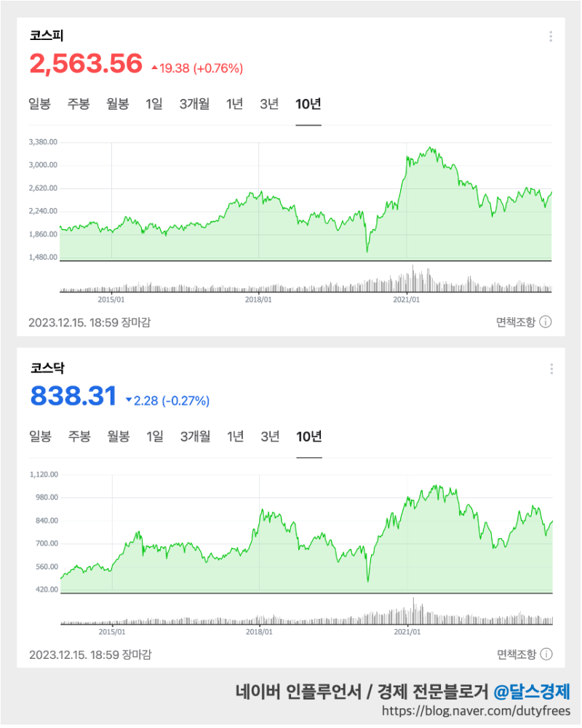Click the 1,480.00 axis label on KOSPI chart

point(43,257)
